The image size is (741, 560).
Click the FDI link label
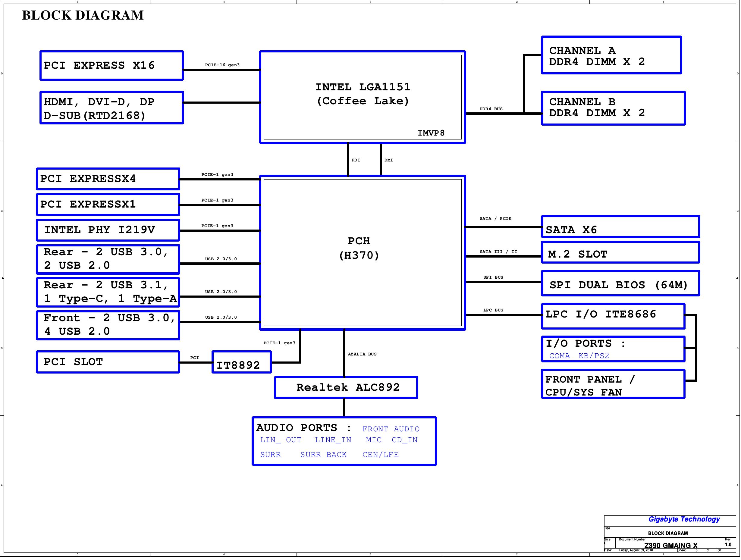356,160
